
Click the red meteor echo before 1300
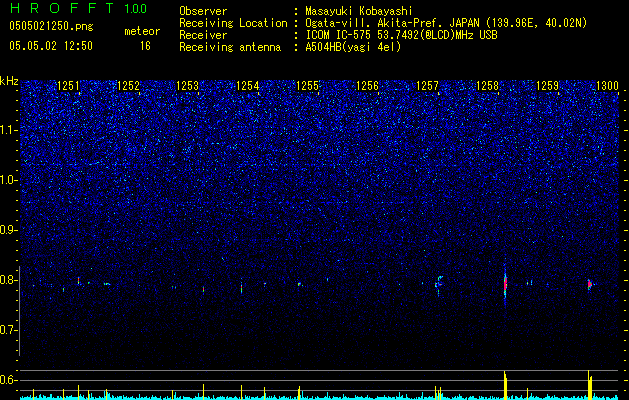[590, 284]
